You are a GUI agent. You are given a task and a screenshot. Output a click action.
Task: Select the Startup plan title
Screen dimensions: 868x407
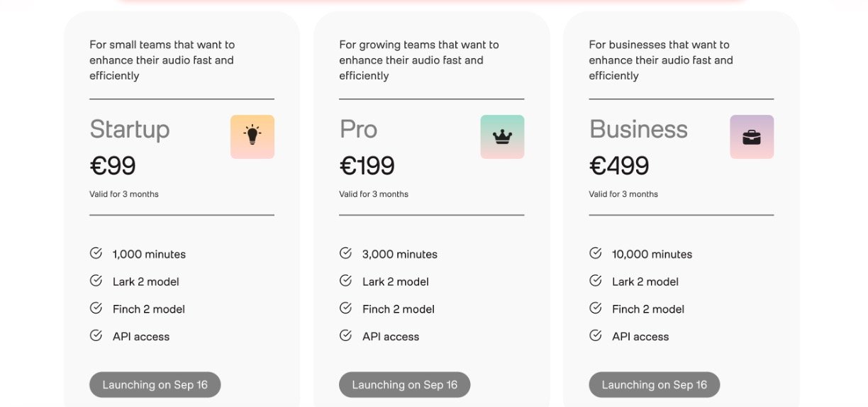pos(130,129)
